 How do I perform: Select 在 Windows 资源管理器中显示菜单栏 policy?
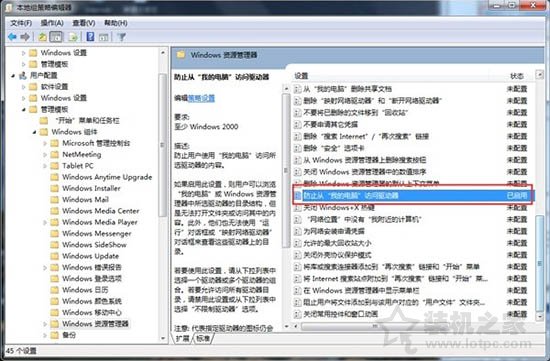click(361, 290)
